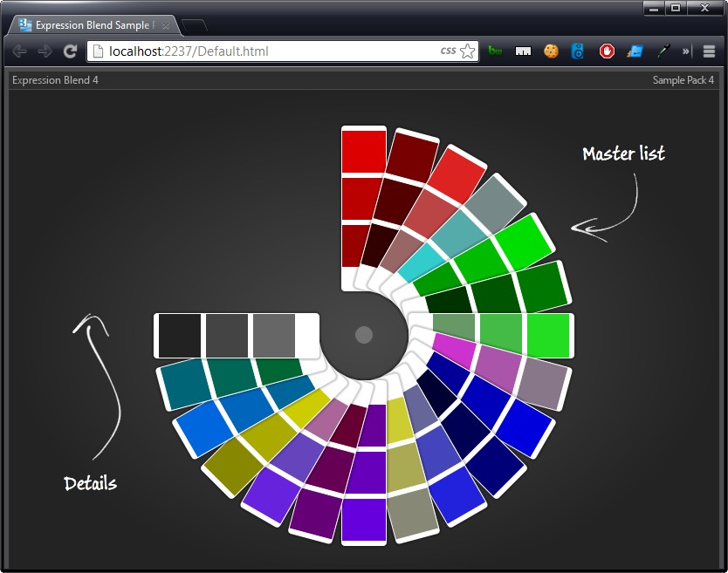Choose the lightest gray swatch in the gray strip
The height and width of the screenshot is (573, 728).
(x=274, y=336)
